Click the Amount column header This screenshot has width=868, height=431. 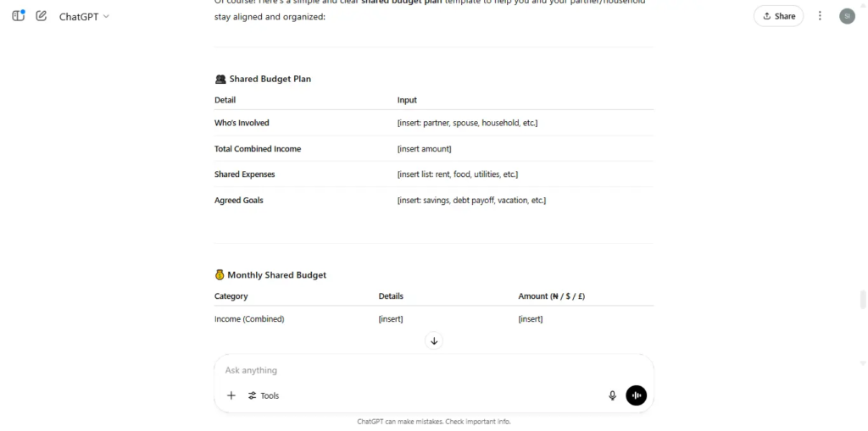551,296
